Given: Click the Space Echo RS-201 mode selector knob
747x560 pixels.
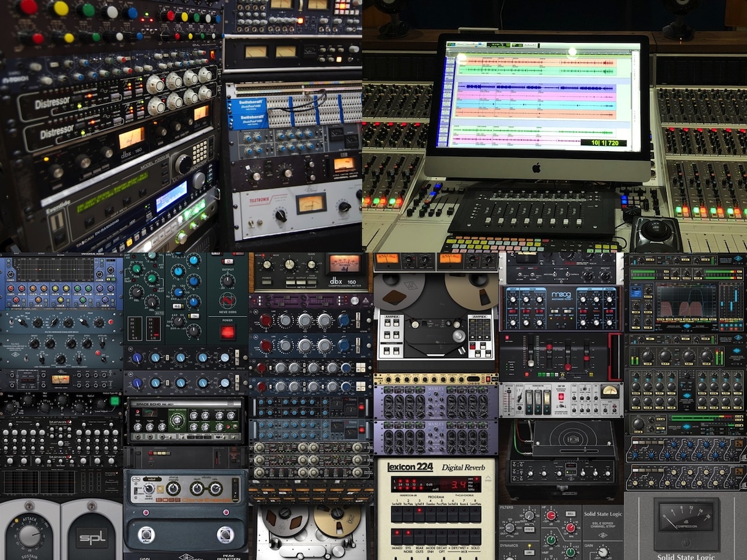Looking at the screenshot, I should pyautogui.click(x=178, y=421).
